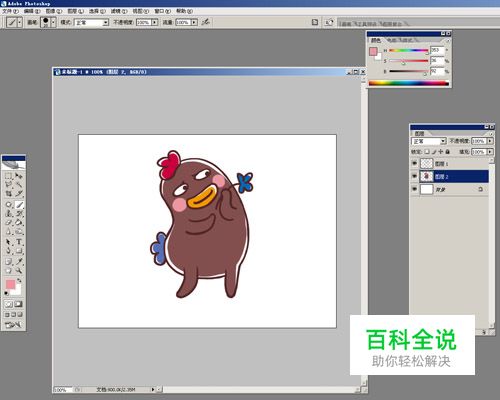500x400 pixels.
Task: Select the Eyedropper tool
Action: (x=19, y=262)
